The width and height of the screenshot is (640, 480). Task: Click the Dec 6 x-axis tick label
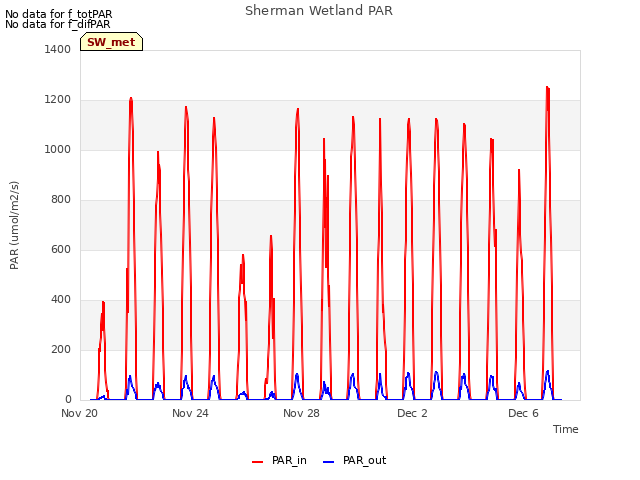point(523,413)
